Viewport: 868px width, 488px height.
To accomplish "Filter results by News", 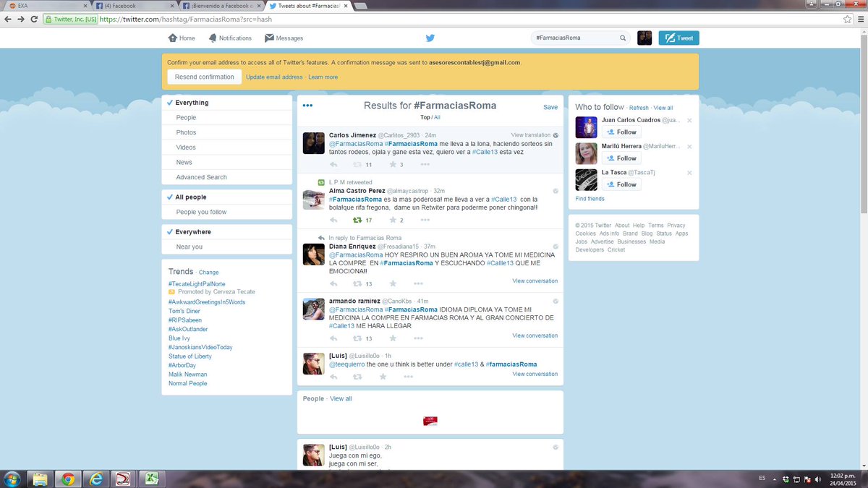I will pos(227,162).
